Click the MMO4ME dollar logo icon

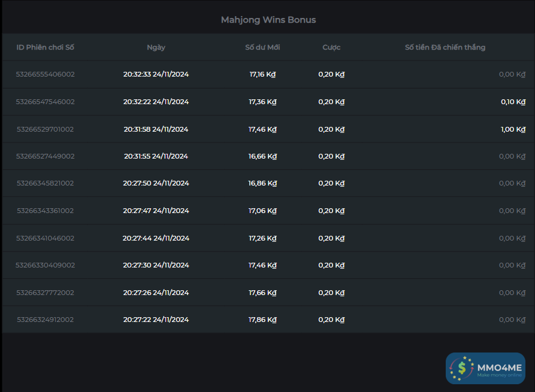click(461, 368)
